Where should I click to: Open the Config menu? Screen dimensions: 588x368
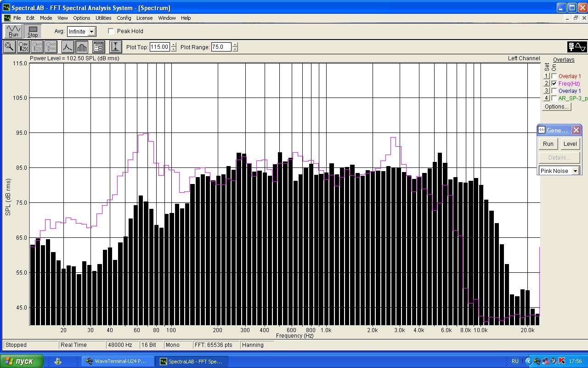point(124,18)
